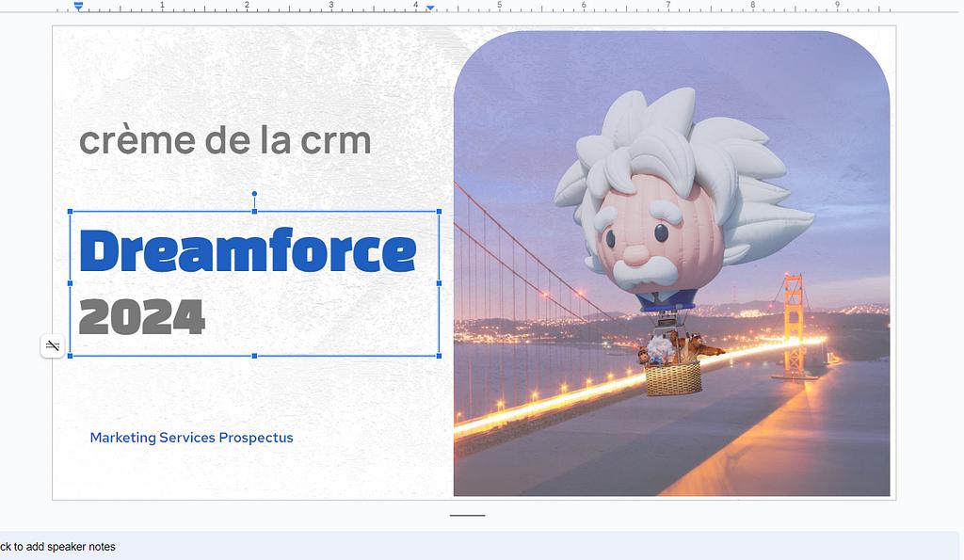Click top-left resize handle of selected box
The width and height of the screenshot is (964, 560).
pos(71,212)
